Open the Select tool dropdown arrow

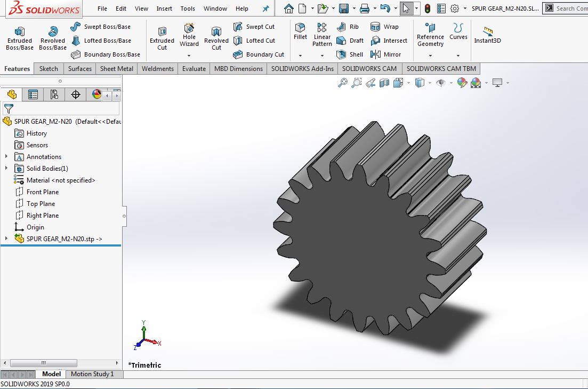[x=417, y=8]
